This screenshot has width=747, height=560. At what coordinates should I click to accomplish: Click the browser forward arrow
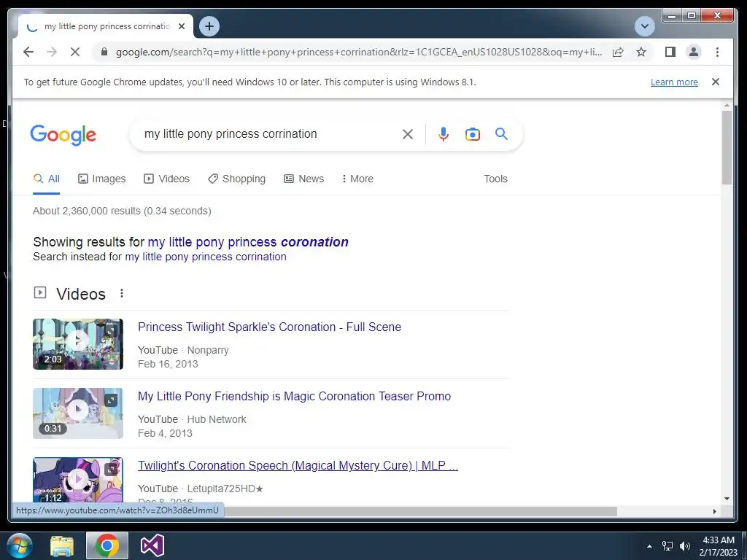coord(52,52)
